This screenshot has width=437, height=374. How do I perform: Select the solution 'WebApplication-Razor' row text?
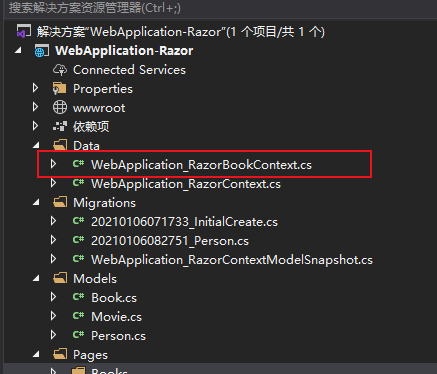pos(180,32)
